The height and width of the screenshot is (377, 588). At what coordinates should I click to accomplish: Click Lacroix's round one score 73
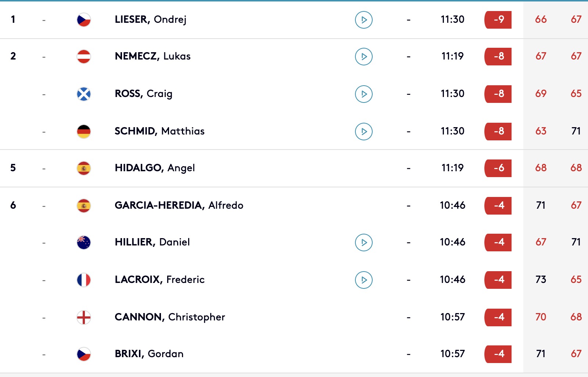541,280
